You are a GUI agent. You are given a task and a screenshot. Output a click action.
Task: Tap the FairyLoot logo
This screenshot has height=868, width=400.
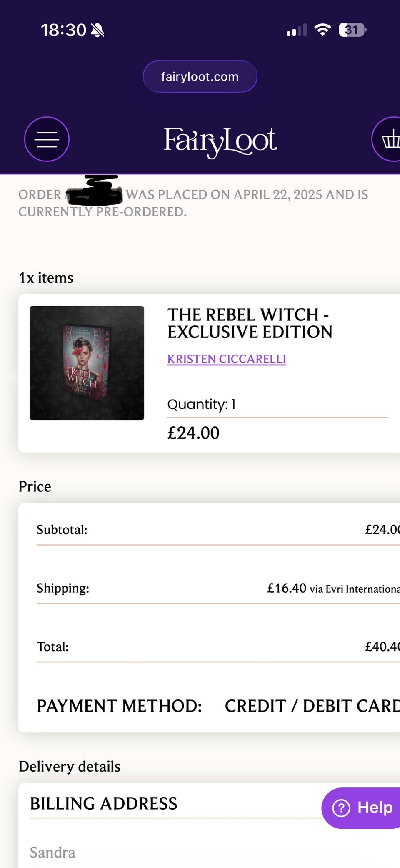220,141
